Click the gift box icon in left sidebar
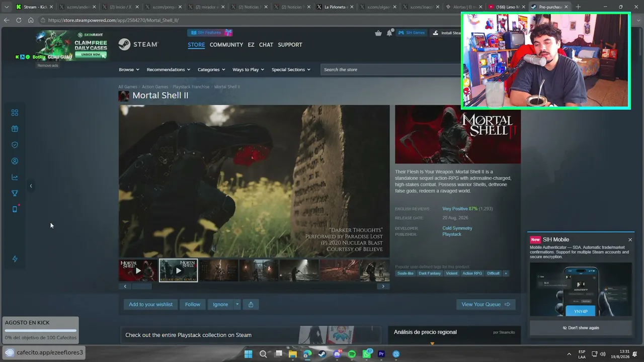Viewport: 644px width, 362px height. [x=15, y=129]
